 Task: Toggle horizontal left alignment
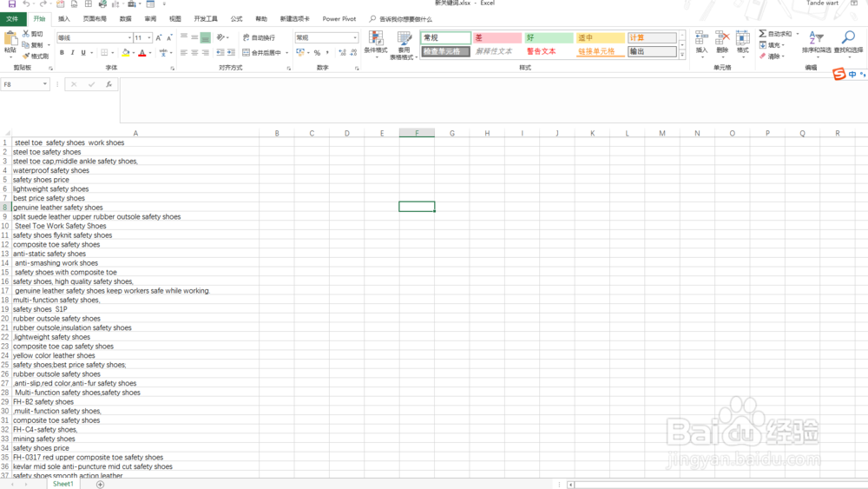184,53
